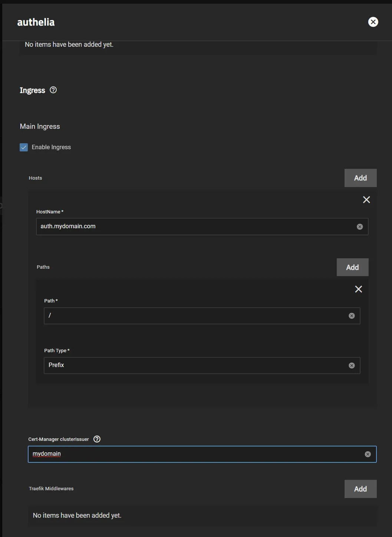Add a new path under Paths
The height and width of the screenshot is (537, 392).
352,267
